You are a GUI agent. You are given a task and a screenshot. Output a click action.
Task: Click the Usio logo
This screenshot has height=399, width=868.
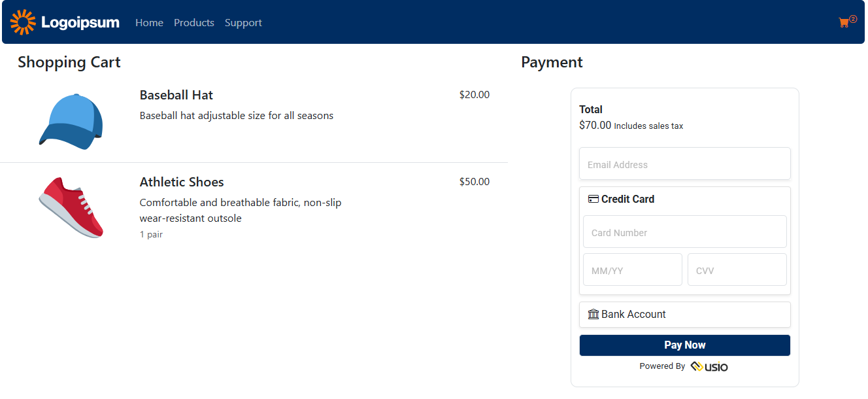tap(709, 366)
